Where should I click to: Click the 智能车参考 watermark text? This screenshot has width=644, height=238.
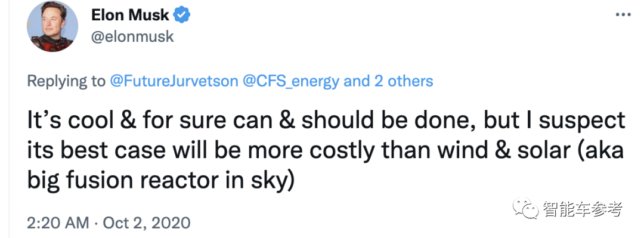(583, 209)
